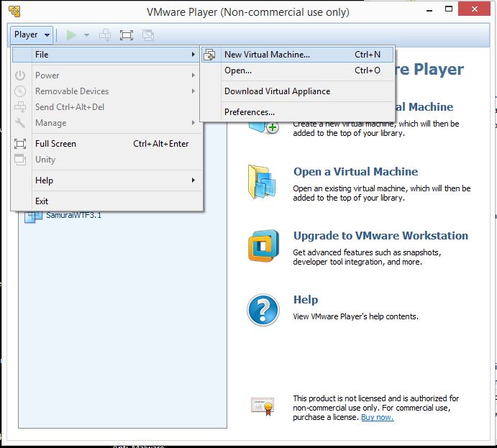
Task: Click the blue question mark Help icon
Action: (x=263, y=310)
